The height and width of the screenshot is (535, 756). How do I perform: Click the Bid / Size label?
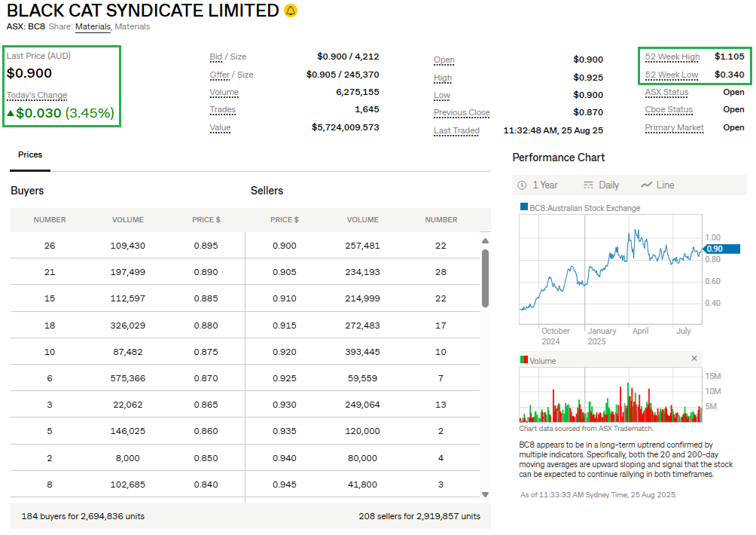point(227,57)
